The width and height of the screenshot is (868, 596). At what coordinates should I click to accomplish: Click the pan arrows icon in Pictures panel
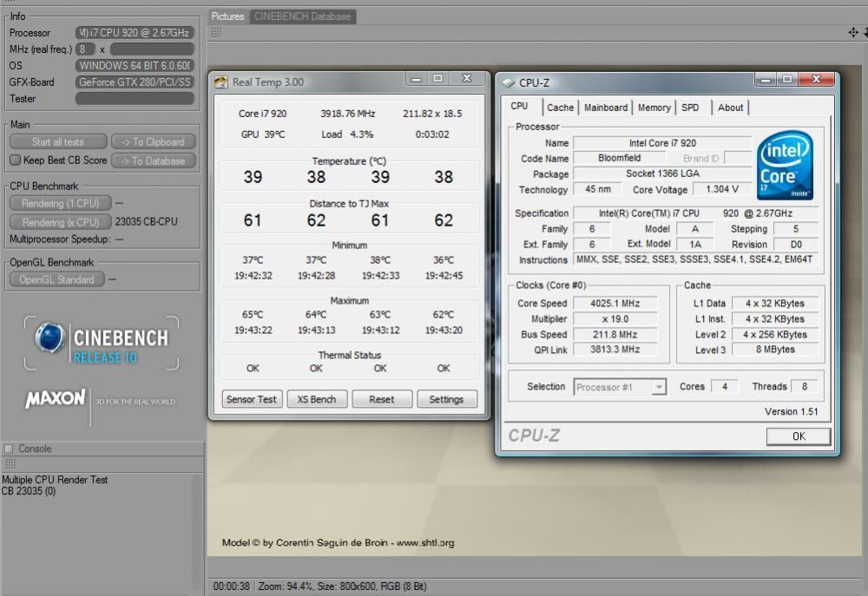pos(853,33)
